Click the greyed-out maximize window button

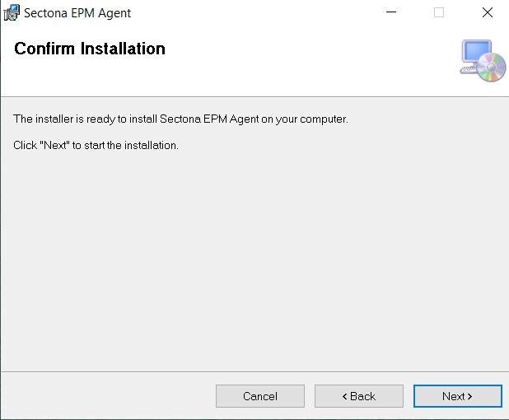tap(439, 12)
